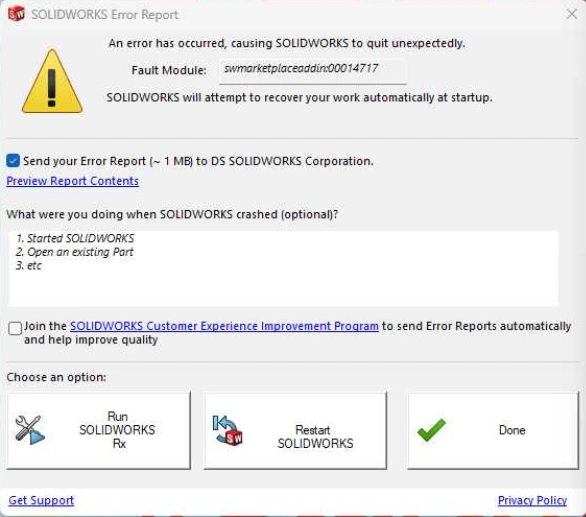586x517 pixels.
Task: Click the Restart SOLIDWORKS arrow icon
Action: pos(228,430)
